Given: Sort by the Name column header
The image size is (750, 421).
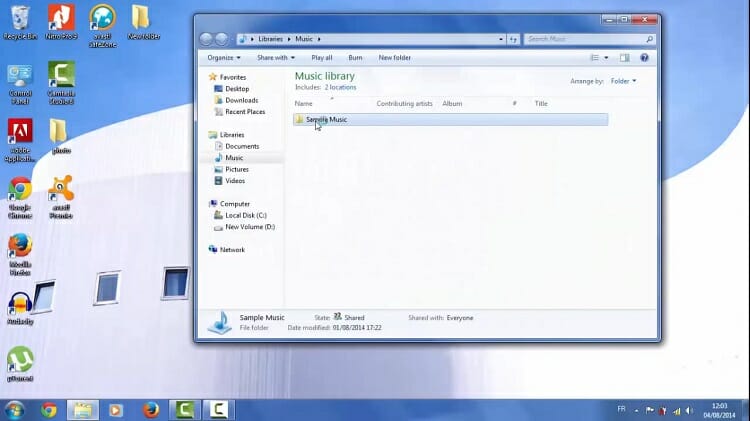Looking at the screenshot, I should coord(303,103).
